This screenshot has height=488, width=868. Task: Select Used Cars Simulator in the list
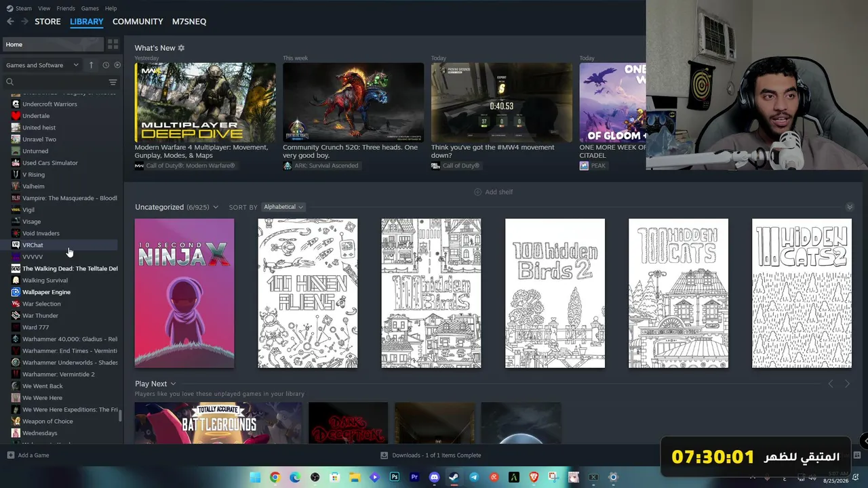[50, 163]
